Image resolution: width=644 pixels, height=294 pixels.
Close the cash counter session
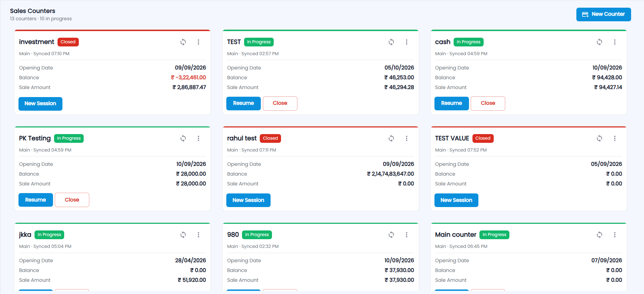point(488,103)
